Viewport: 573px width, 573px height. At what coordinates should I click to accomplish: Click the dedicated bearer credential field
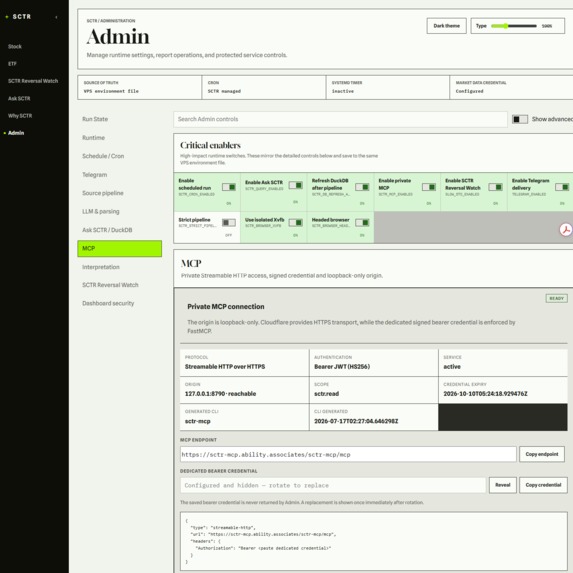click(333, 485)
